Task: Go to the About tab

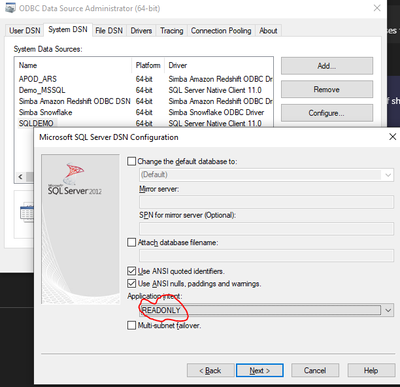Action: tap(268, 31)
